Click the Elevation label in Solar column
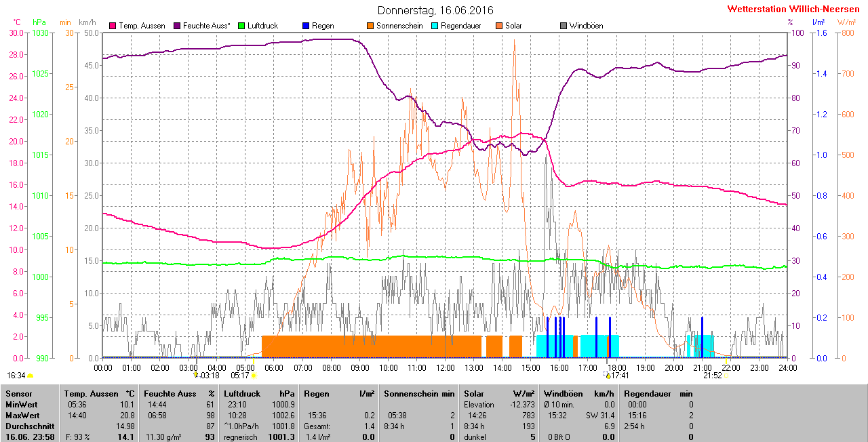Screen dimensions: 868x442 [x=479, y=405]
